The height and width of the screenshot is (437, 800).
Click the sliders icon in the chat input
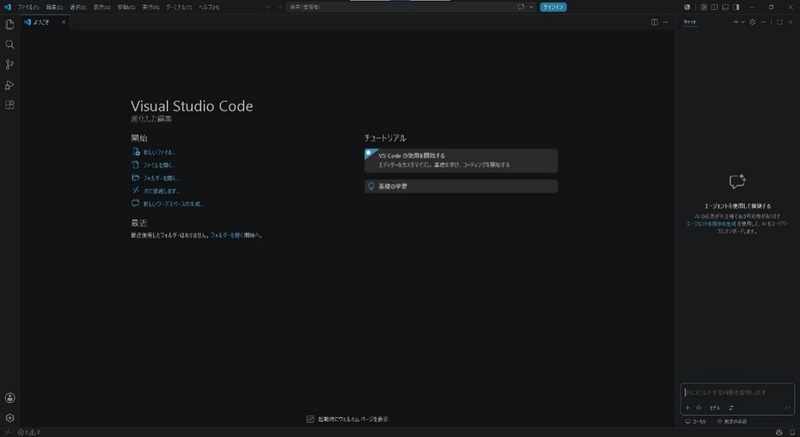(x=731, y=407)
